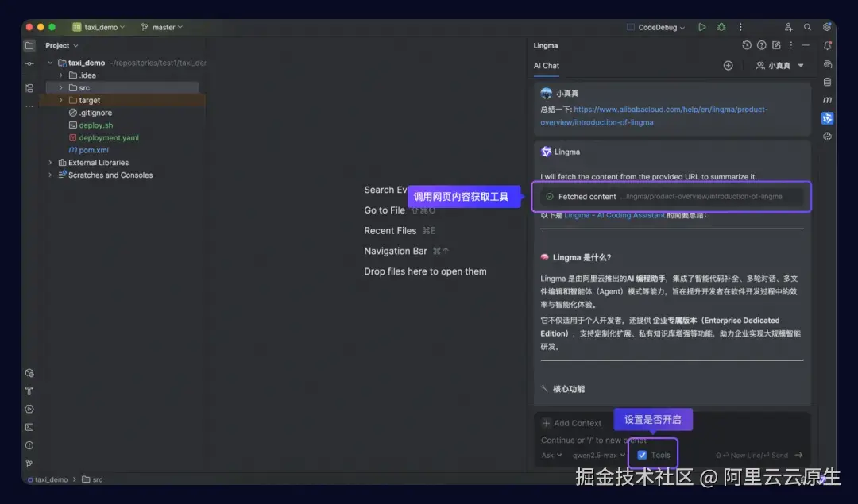
Task: Open the Maven tool window icon
Action: point(827,100)
